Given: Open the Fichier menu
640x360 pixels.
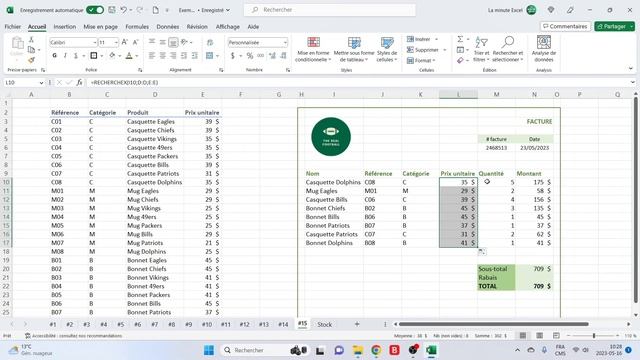Looking at the screenshot, I should 13,27.
